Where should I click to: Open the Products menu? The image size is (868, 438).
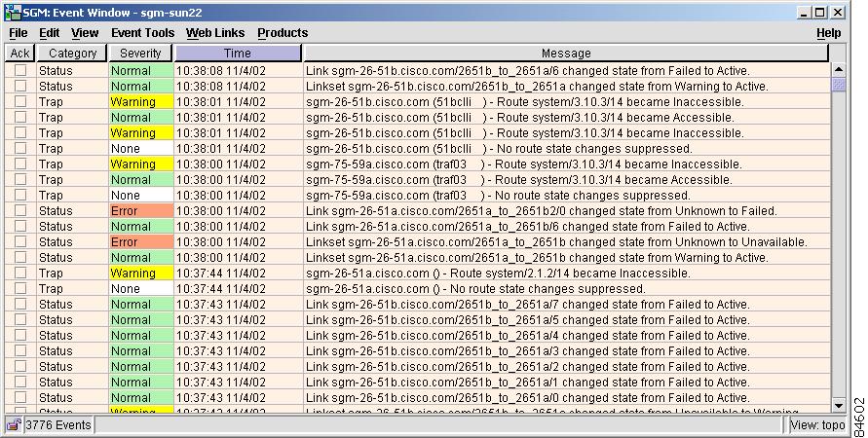point(283,33)
